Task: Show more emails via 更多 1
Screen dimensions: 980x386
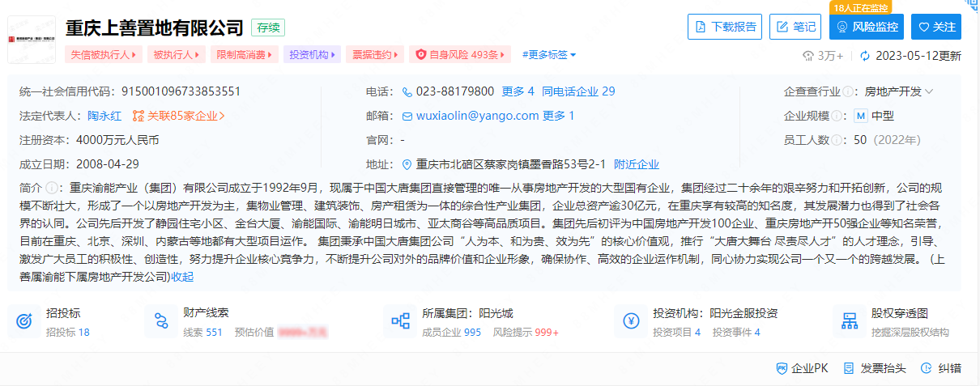Action: click(559, 116)
